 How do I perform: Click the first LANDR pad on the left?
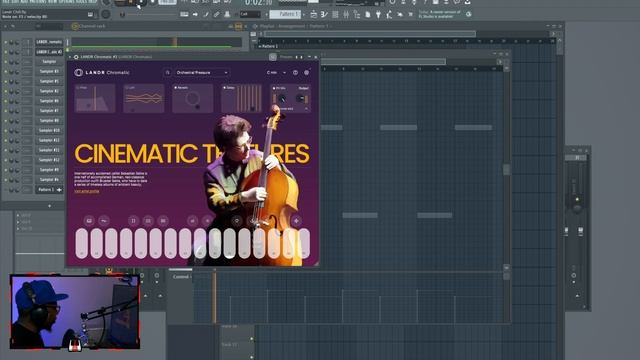(82, 244)
